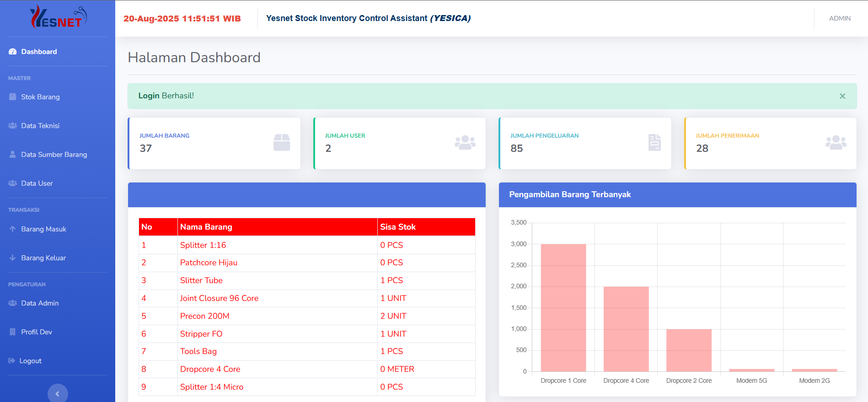Click the box icon in Jumlah Barang card
The image size is (868, 402).
pyautogui.click(x=281, y=142)
